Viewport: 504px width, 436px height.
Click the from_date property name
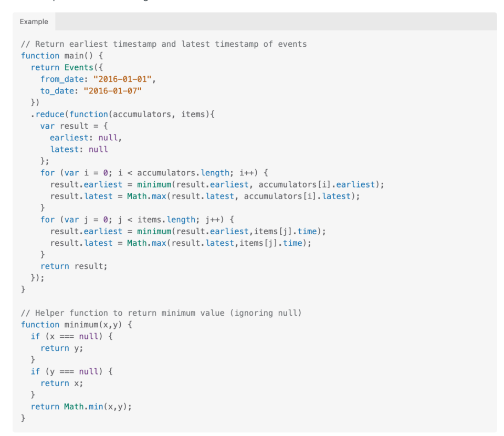pyautogui.click(x=62, y=79)
